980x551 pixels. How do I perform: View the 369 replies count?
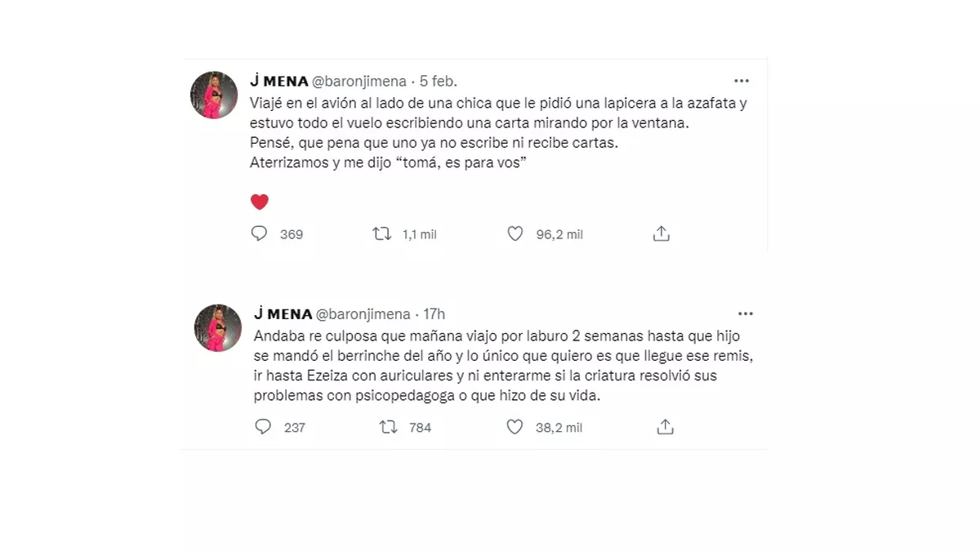click(291, 234)
